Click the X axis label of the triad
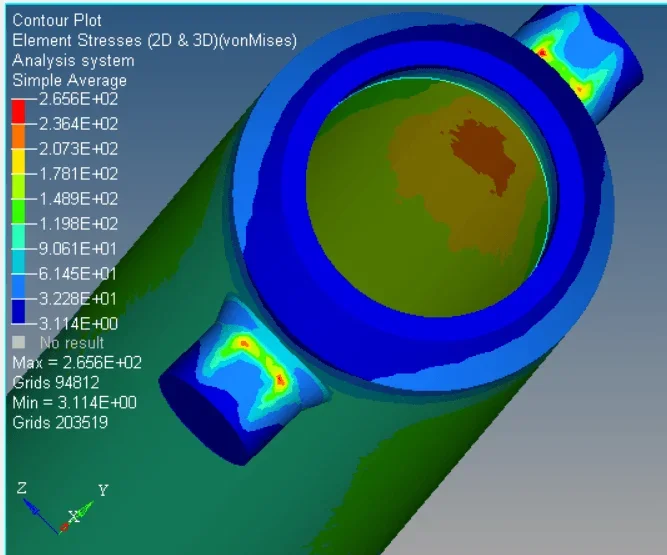The width and height of the screenshot is (667, 555). tap(74, 517)
